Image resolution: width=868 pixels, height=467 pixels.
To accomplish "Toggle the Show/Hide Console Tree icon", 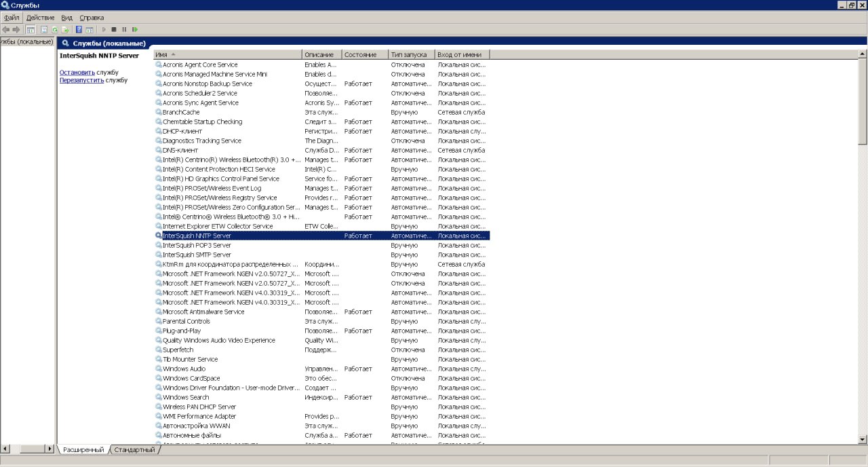I will [x=31, y=30].
